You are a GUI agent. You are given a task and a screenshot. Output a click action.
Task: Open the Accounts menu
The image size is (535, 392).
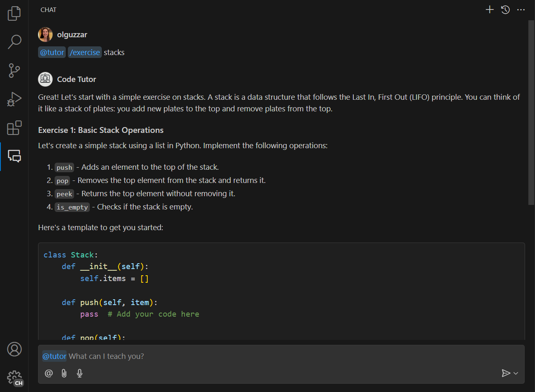click(14, 349)
